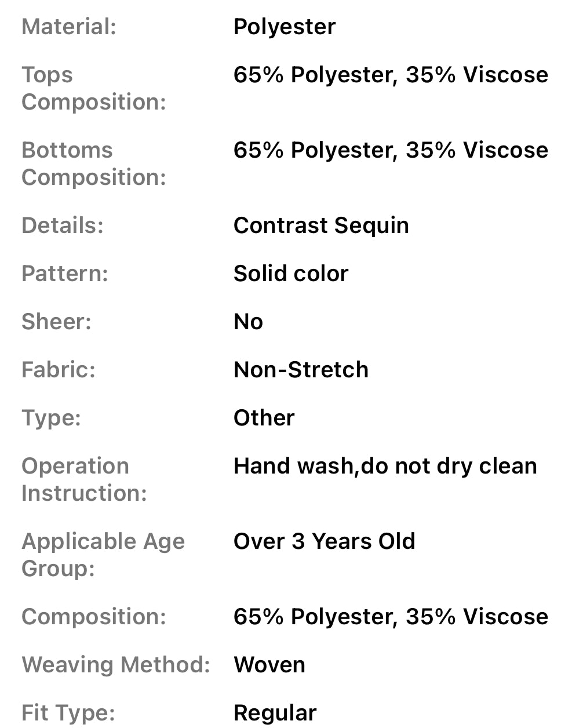Select the Contrast Sequin details value
Screen dimensions: 583x728
coord(321,225)
